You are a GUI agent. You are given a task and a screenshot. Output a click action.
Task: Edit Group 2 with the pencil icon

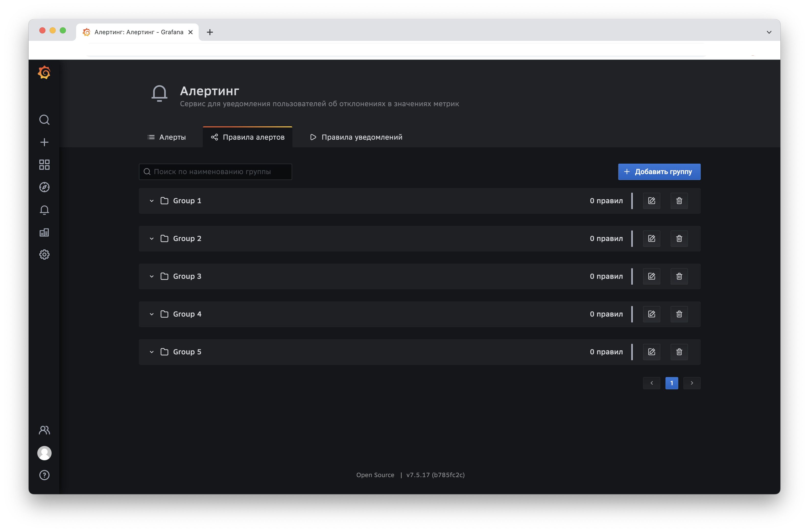652,238
